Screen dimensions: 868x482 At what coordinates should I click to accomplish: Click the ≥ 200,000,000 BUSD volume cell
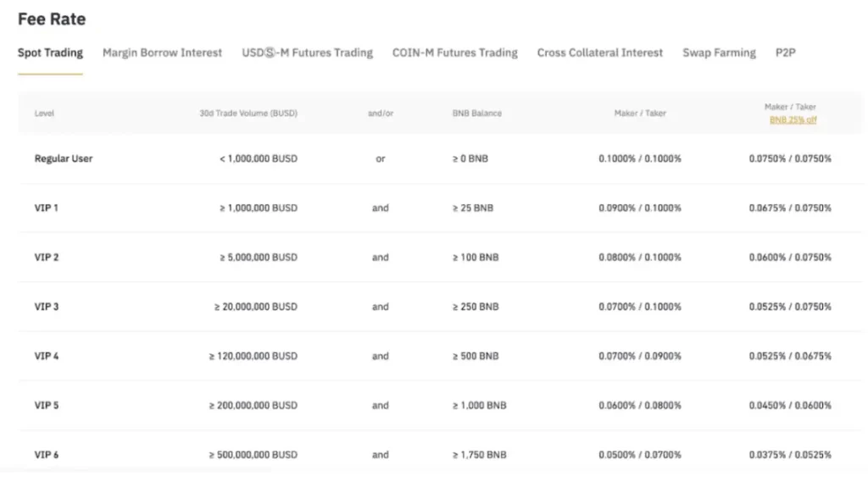coord(253,406)
